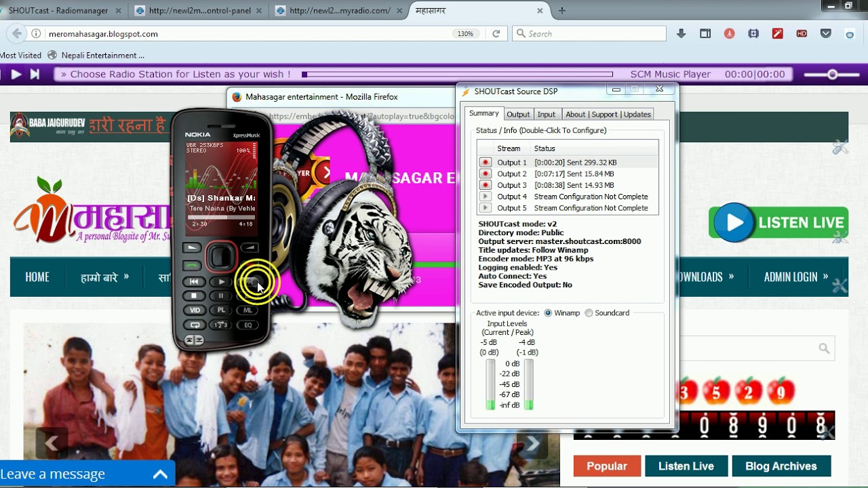Show previous slide with slideshow left arrow
868x488 pixels.
pyautogui.click(x=52, y=443)
